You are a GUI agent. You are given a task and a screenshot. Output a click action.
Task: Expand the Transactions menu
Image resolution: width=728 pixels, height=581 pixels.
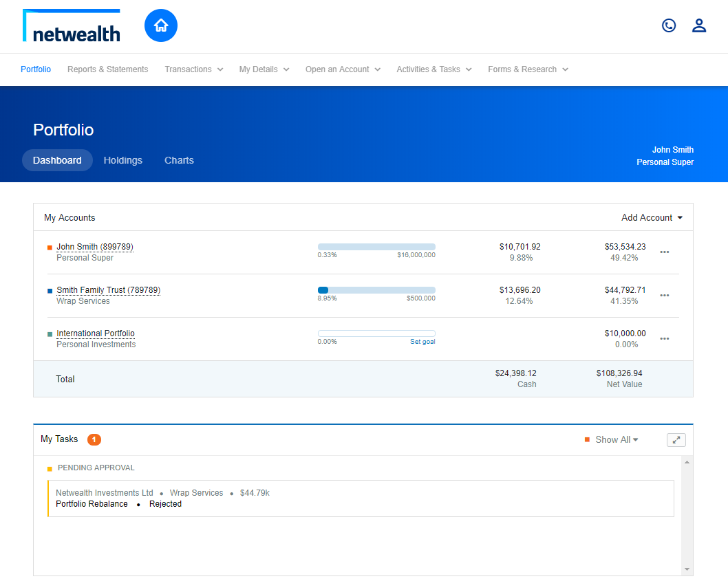tap(193, 69)
